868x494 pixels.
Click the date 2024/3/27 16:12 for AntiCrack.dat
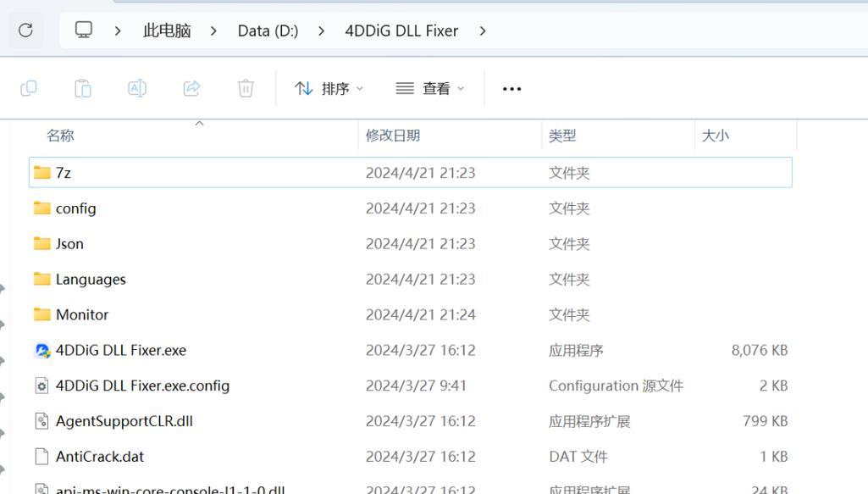pos(421,457)
